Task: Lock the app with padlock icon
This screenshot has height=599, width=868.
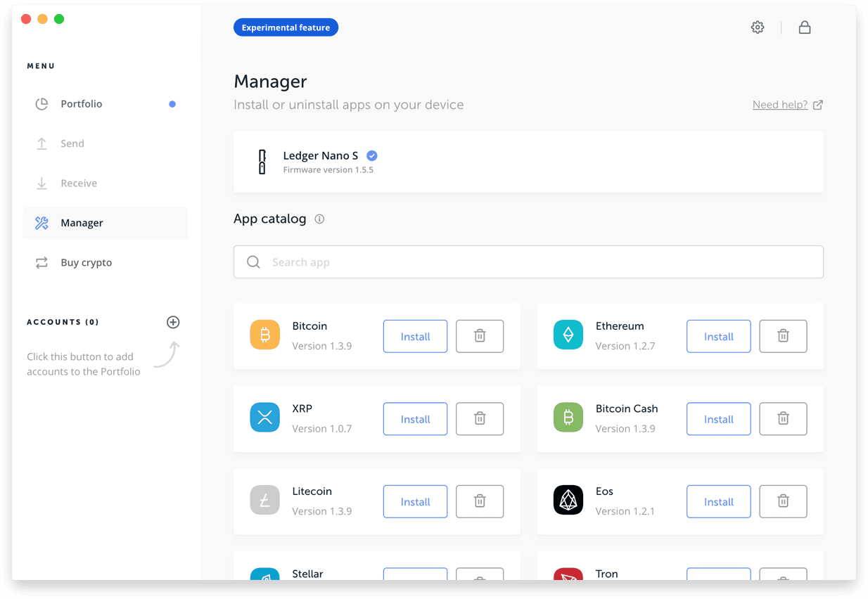Action: tap(805, 27)
